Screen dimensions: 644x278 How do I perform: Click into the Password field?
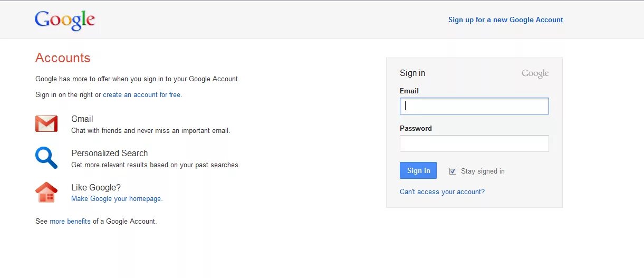click(474, 143)
